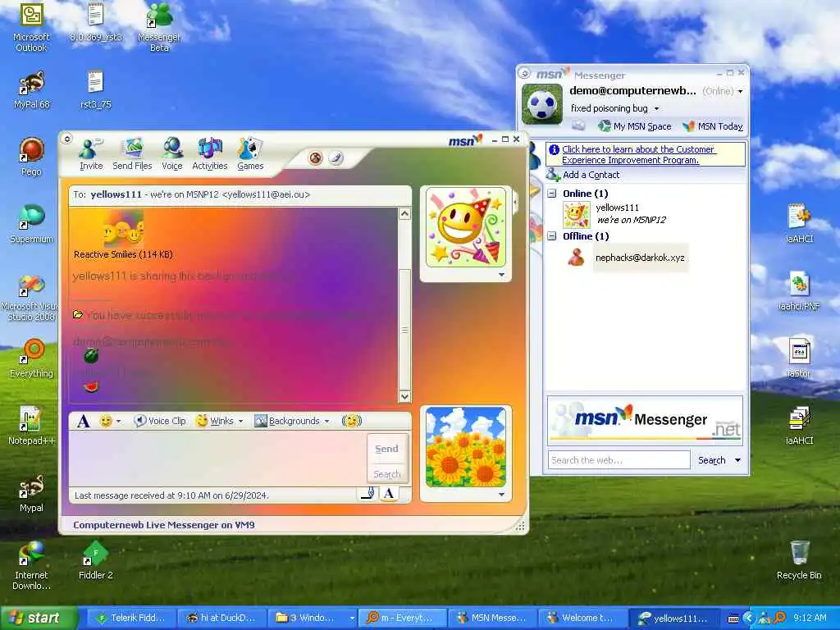Switch to Welcome taskbar item
The height and width of the screenshot is (630, 840).
click(x=583, y=618)
